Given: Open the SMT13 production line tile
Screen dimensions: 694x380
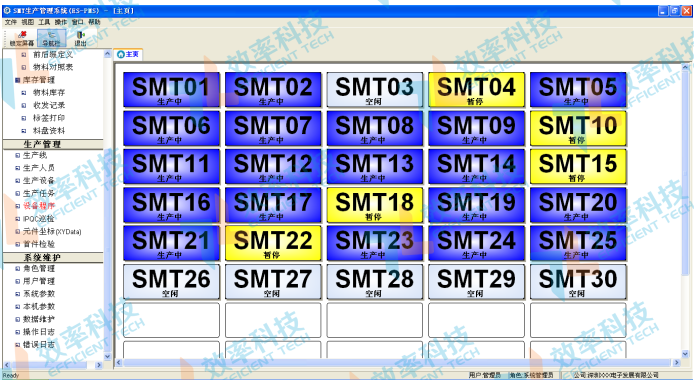Looking at the screenshot, I should (374, 166).
